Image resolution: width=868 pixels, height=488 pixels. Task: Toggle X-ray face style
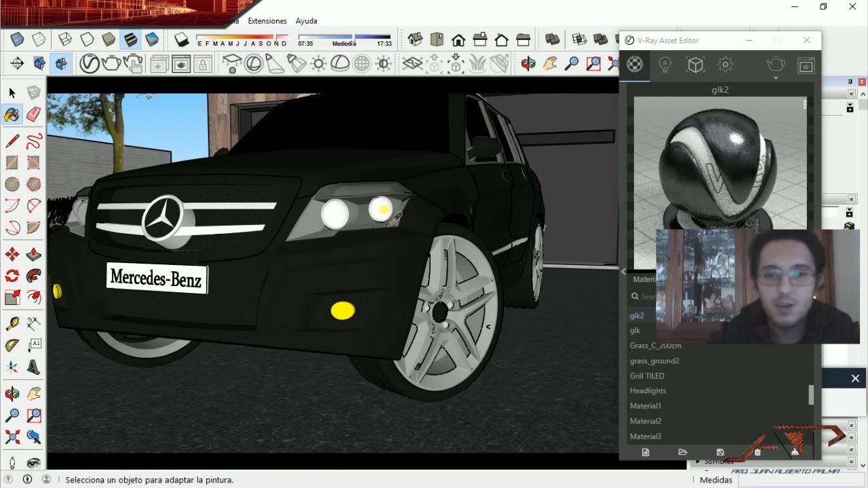[18, 40]
